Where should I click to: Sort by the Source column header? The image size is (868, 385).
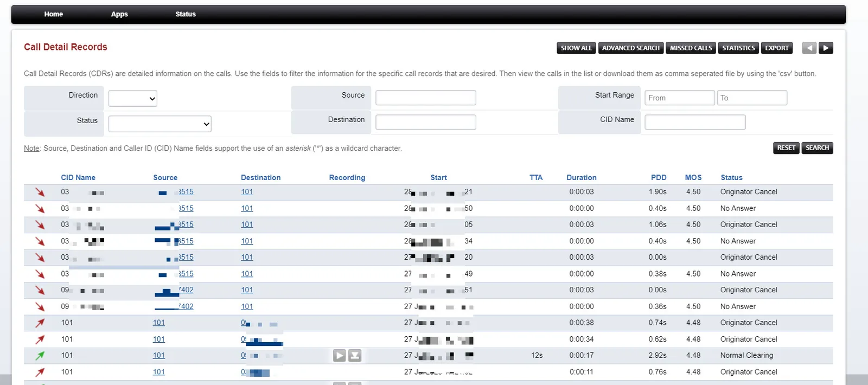point(165,177)
